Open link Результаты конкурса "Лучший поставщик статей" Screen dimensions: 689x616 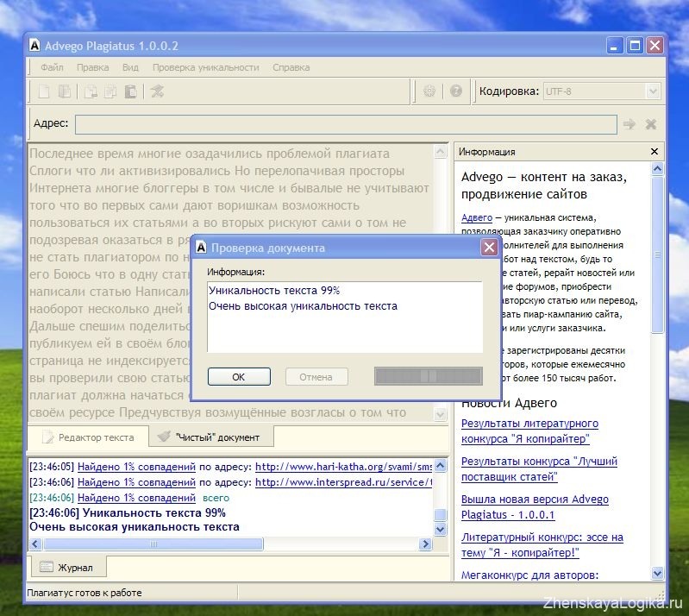539,468
